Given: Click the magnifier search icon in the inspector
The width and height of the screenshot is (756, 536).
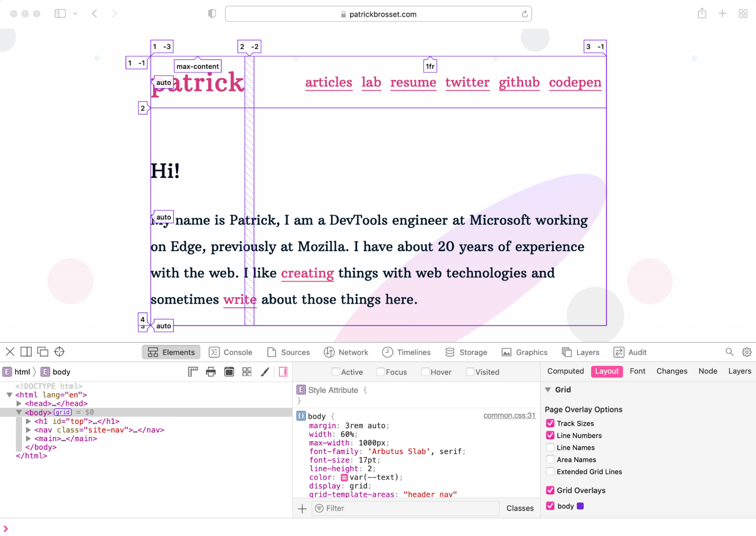Looking at the screenshot, I should click(x=729, y=352).
